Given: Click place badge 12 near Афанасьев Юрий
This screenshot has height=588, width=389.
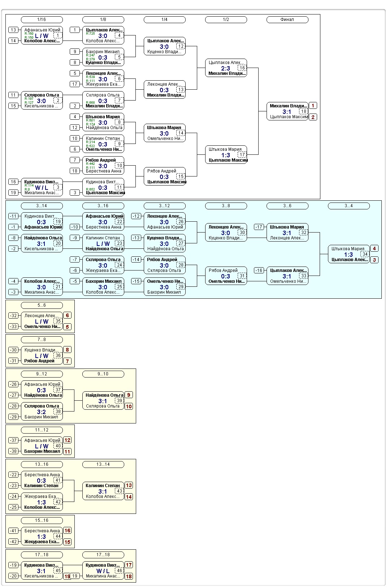Looking at the screenshot, I should [67, 440].
